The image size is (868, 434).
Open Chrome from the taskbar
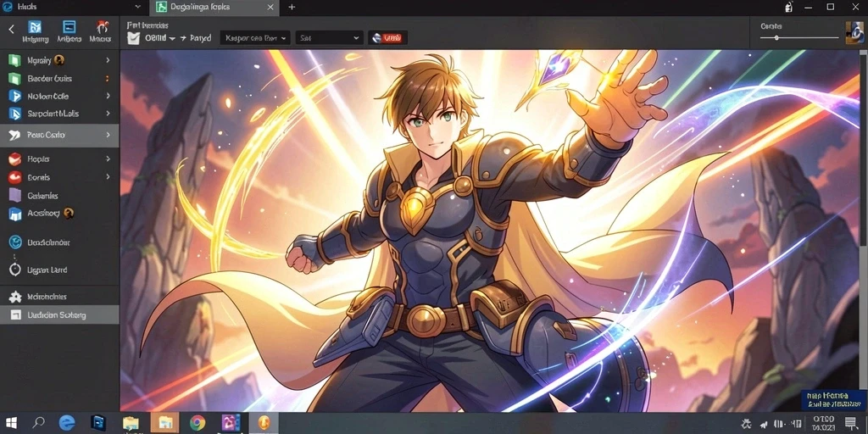coord(197,423)
